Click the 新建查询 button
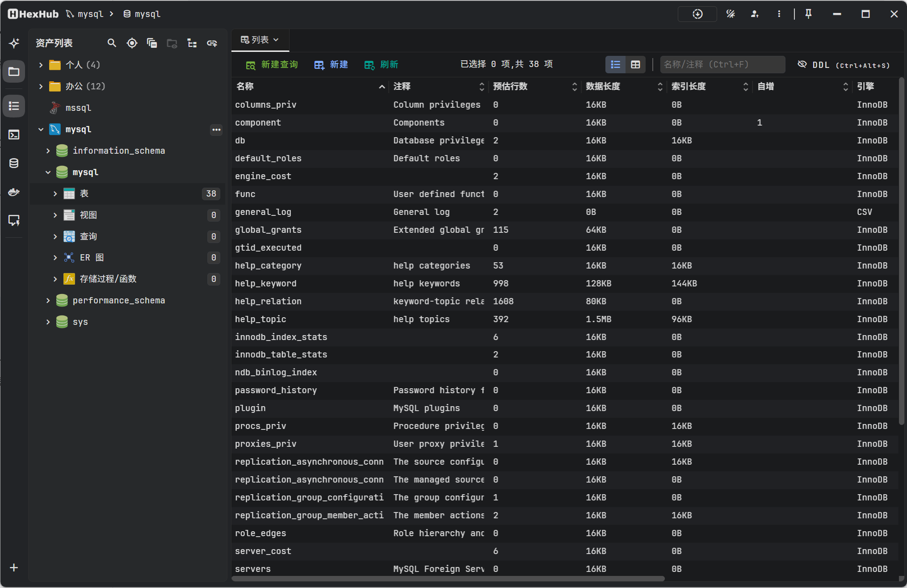Image resolution: width=907 pixels, height=588 pixels. point(272,65)
